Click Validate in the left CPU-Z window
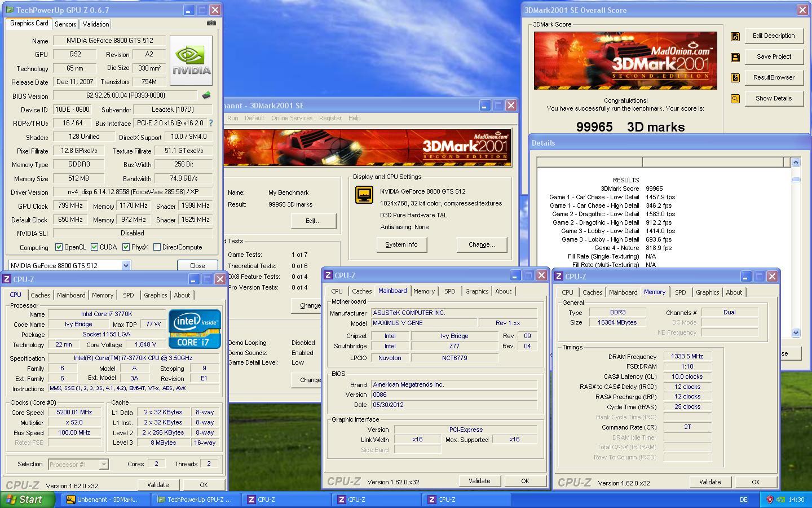The height and width of the screenshot is (508, 812). click(x=158, y=485)
